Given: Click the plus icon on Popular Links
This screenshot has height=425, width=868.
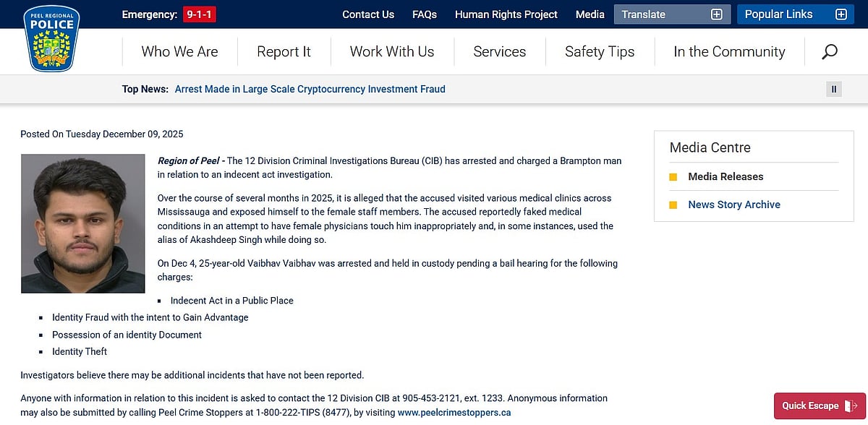Looking at the screenshot, I should coord(841,14).
